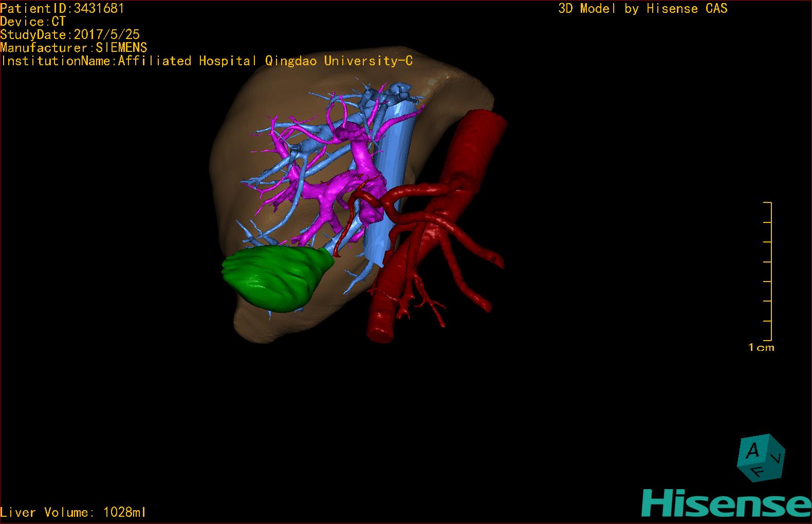This screenshot has height=524, width=812.
Task: Click the InstitutionName Affiliated Hospital Qingdao text
Action: [x=207, y=61]
